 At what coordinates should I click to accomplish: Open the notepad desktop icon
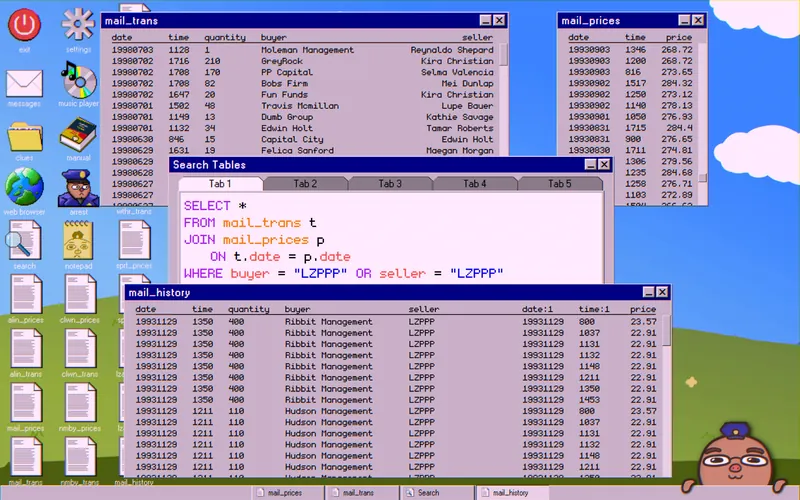click(78, 240)
